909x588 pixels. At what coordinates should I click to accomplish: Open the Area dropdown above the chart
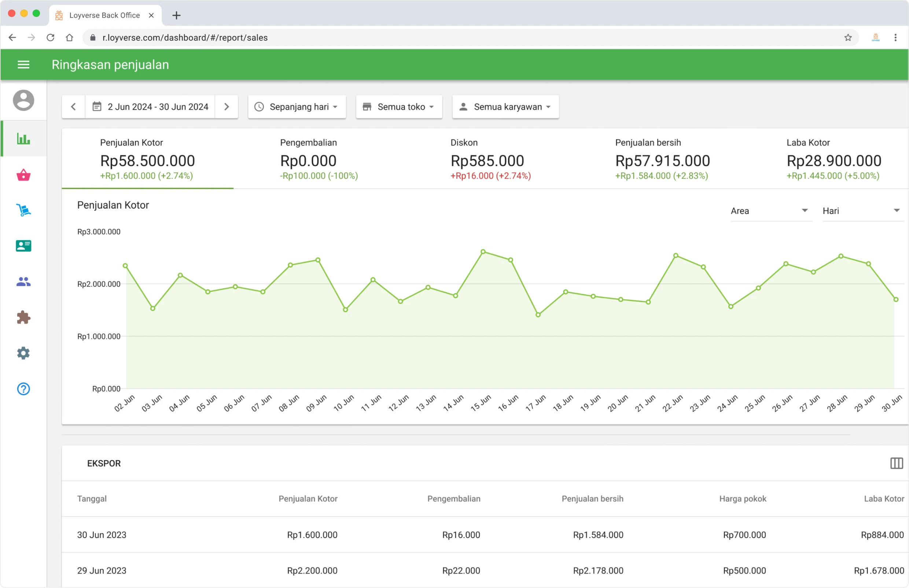[x=770, y=210]
